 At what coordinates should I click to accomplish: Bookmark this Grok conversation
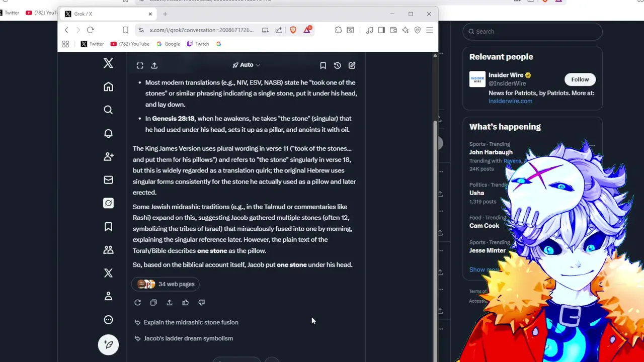pyautogui.click(x=323, y=65)
